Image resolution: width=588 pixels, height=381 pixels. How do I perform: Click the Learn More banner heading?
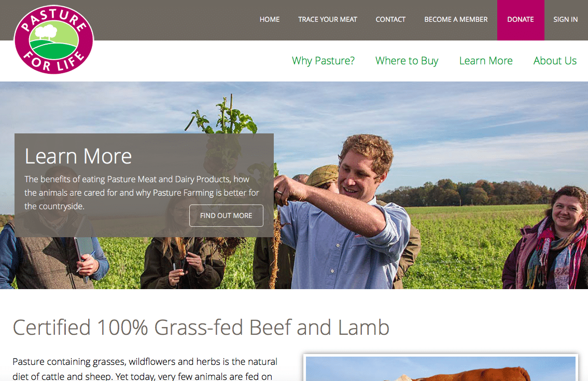coord(78,156)
